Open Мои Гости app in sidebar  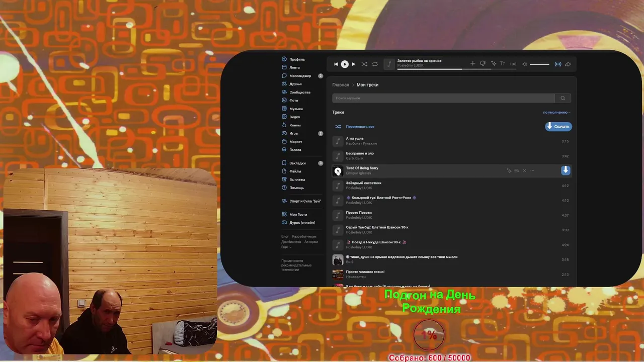click(x=294, y=215)
